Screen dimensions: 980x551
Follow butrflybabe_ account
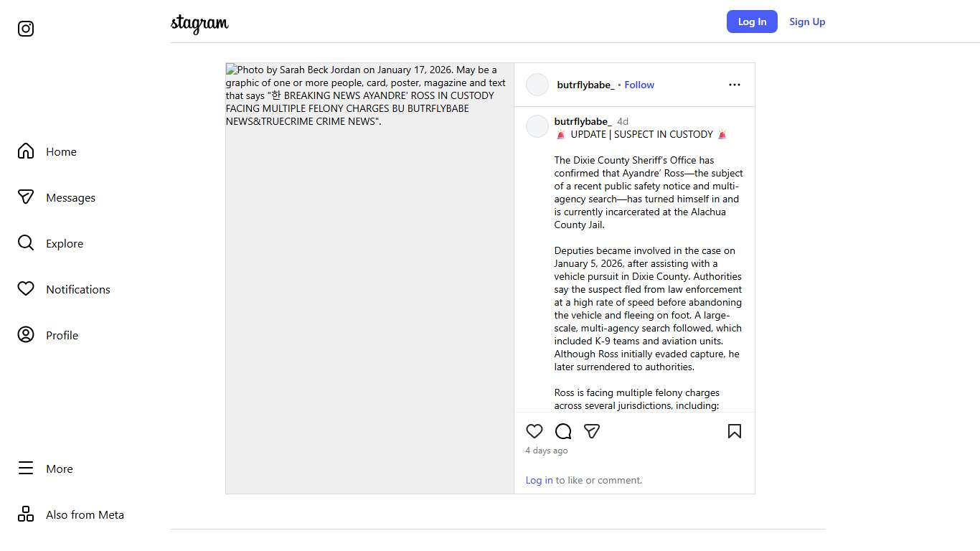click(639, 85)
